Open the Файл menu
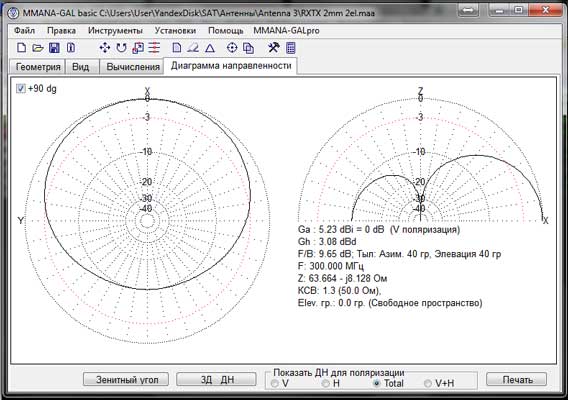This screenshot has width=568, height=400. (24, 30)
